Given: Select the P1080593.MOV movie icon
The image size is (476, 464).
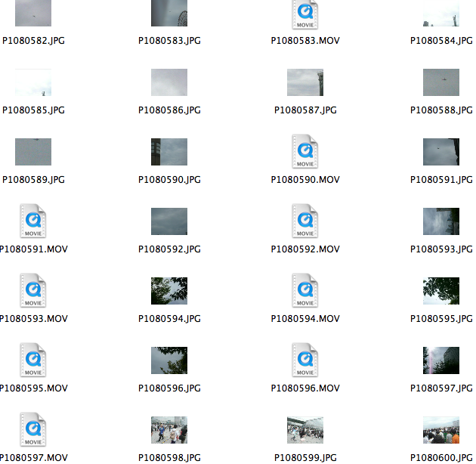Looking at the screenshot, I should [x=33, y=290].
